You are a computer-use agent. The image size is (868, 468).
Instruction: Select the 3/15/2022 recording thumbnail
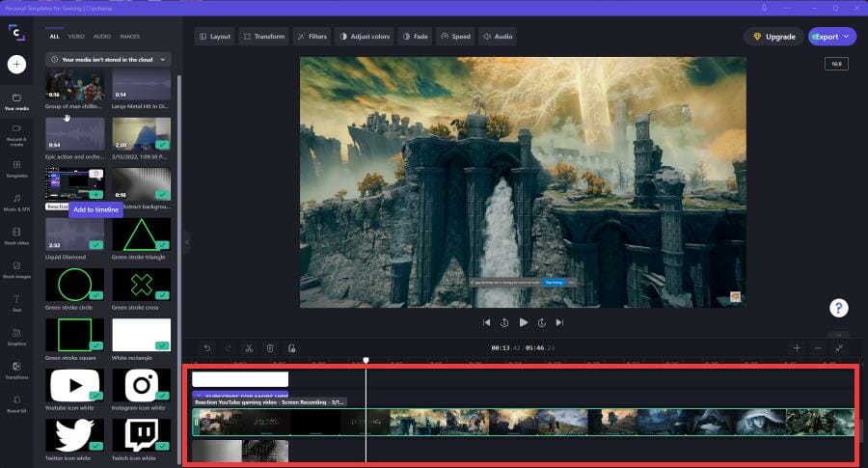(x=141, y=135)
